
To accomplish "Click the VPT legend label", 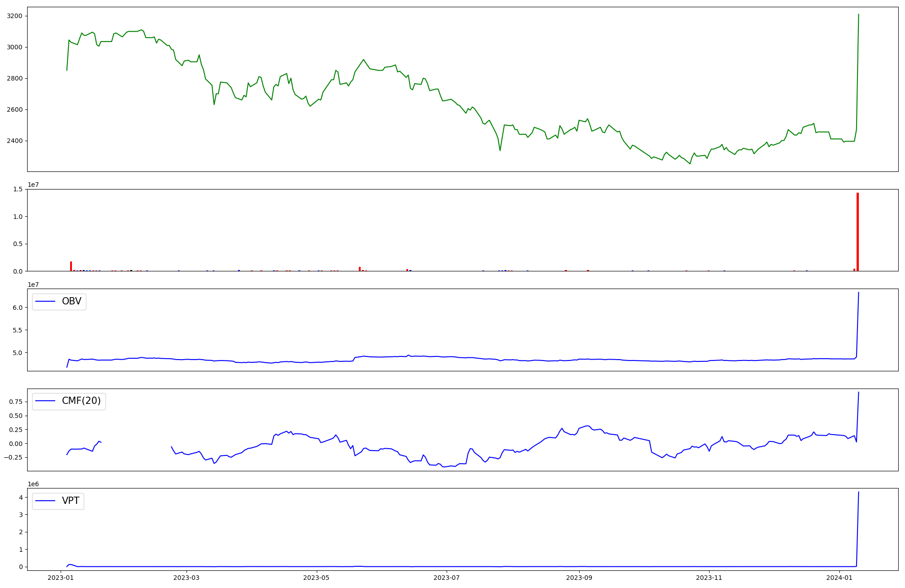I will [x=71, y=501].
